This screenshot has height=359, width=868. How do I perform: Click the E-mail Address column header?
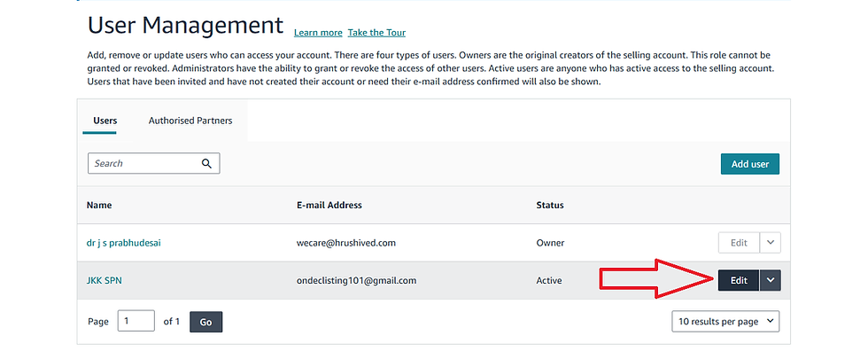[x=329, y=205]
